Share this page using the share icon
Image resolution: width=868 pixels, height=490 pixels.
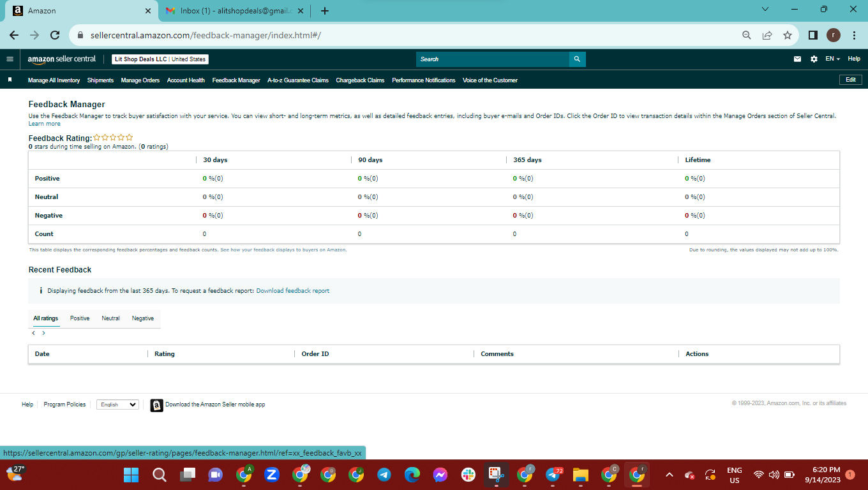point(767,35)
